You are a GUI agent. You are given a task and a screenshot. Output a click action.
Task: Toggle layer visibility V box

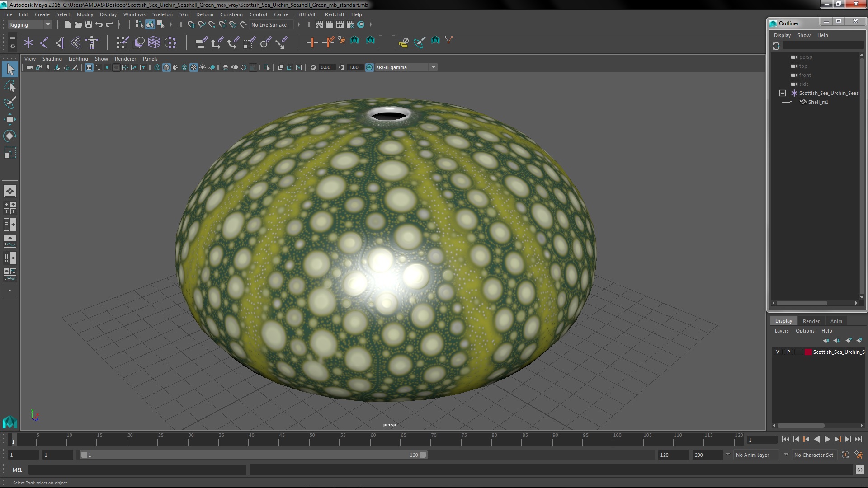coord(778,352)
